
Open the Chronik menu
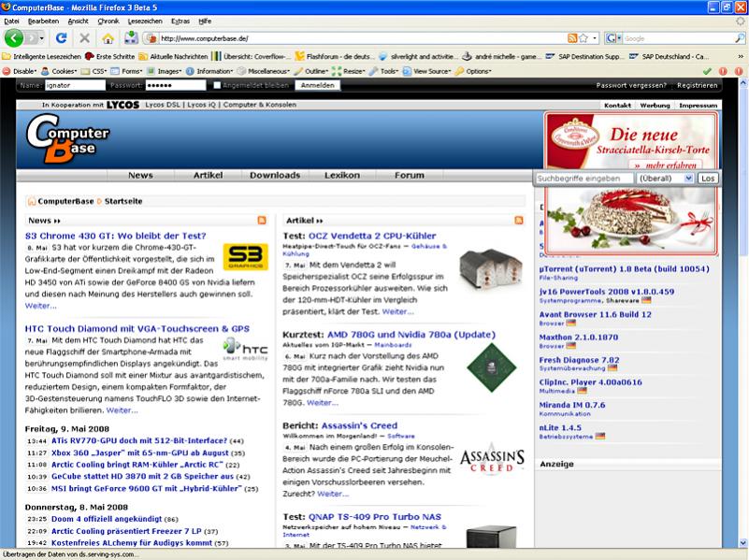(x=108, y=21)
